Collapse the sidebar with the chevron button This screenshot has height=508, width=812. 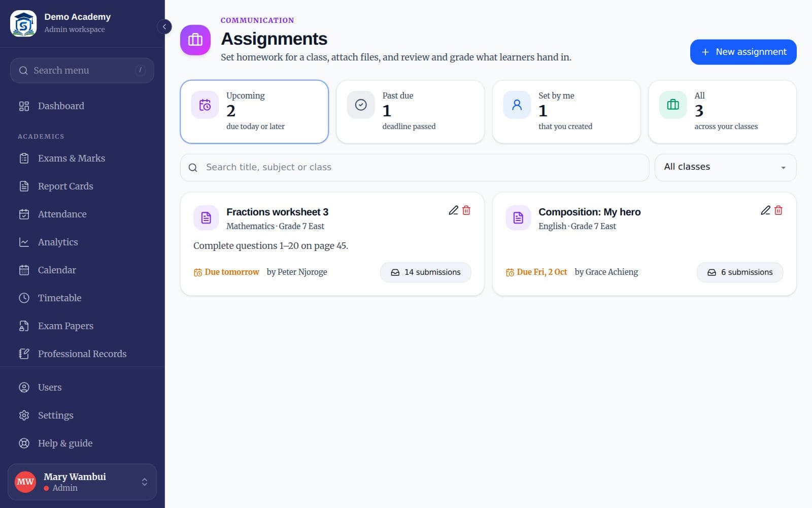[x=164, y=26]
